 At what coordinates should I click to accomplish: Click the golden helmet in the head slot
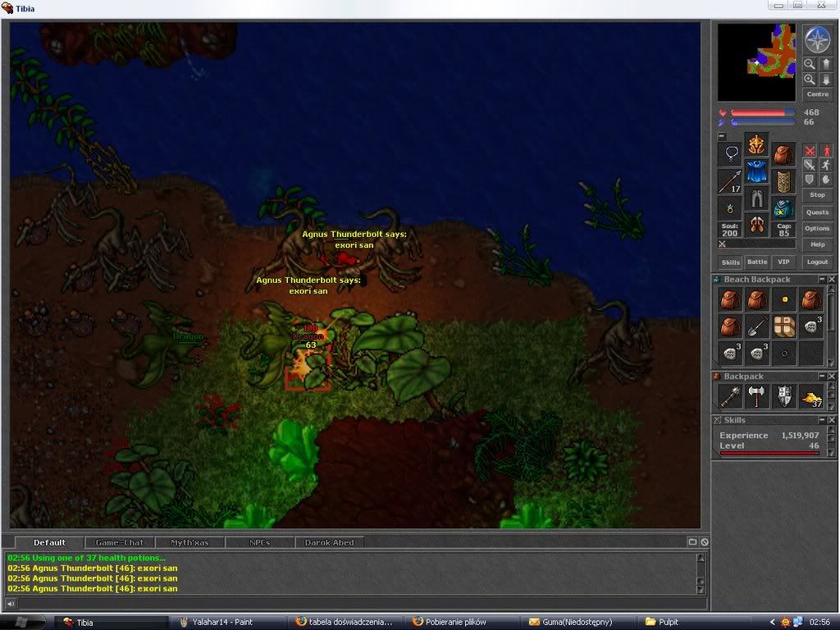(756, 144)
